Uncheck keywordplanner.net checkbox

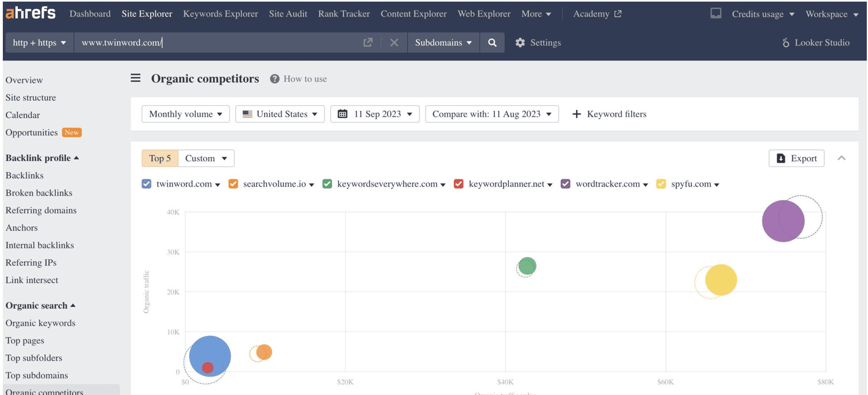[458, 184]
